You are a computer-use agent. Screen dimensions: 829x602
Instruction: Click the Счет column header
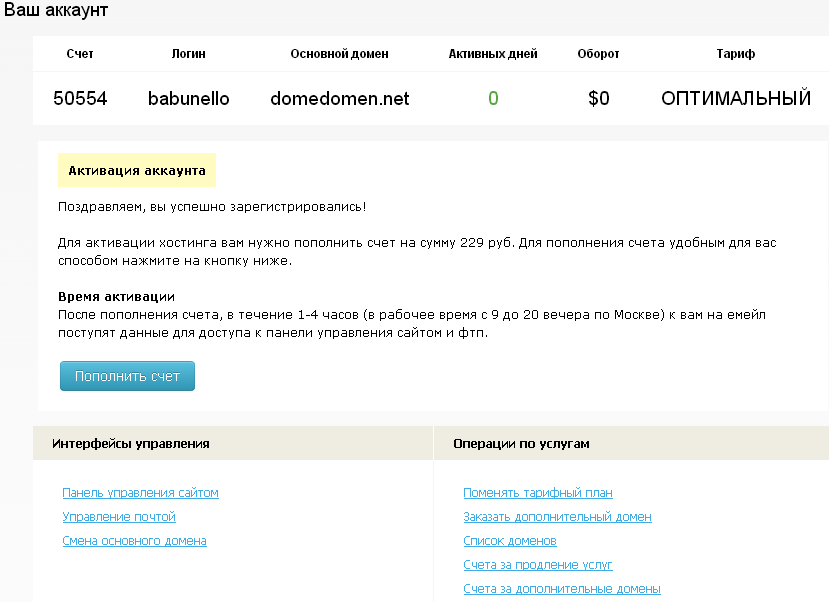80,54
